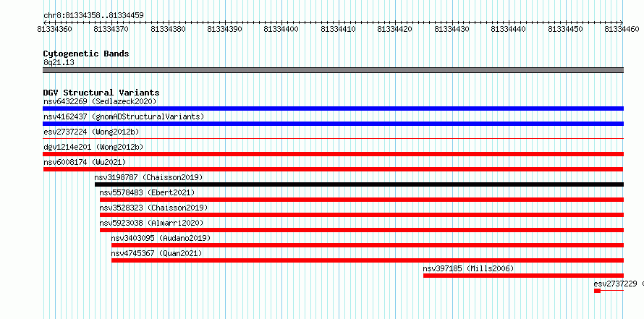Click ruler position 81334380
644x319 pixels.
[168, 29]
